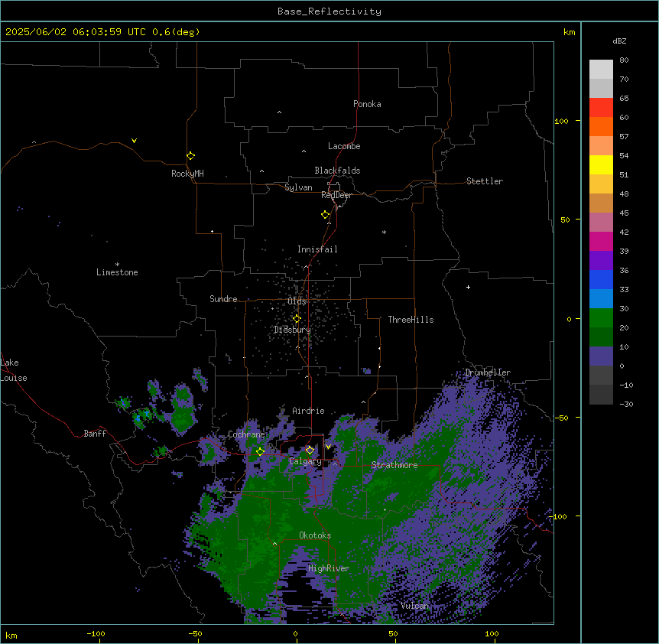Click the km unit label at bottom left
The height and width of the screenshot is (644, 659).
(11, 635)
